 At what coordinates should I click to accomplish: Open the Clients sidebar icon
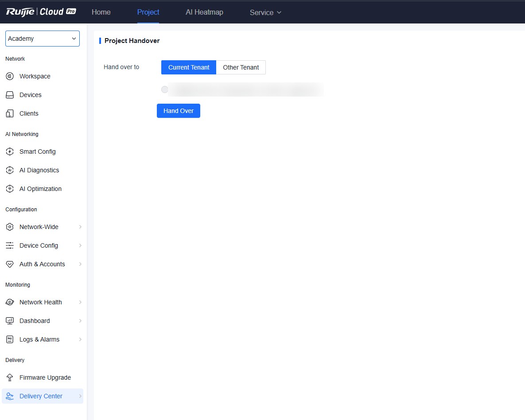click(x=10, y=113)
